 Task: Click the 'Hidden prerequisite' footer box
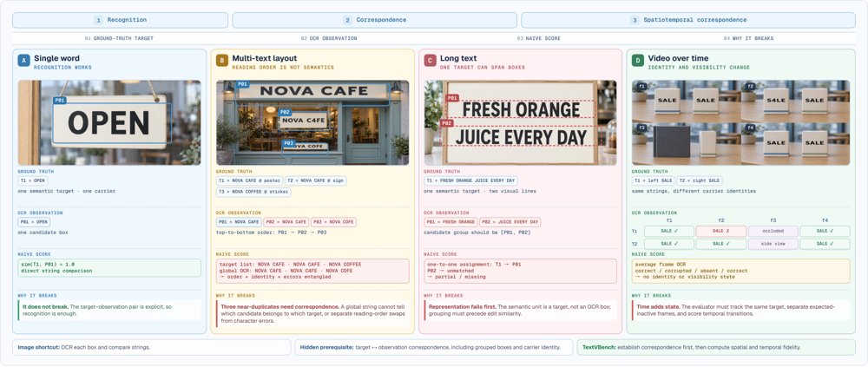[x=434, y=347]
